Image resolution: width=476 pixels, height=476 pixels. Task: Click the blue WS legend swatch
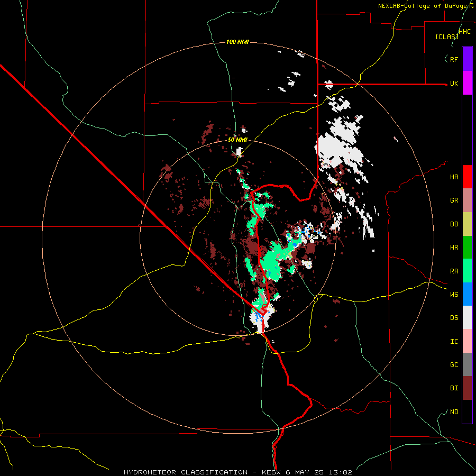pos(467,294)
